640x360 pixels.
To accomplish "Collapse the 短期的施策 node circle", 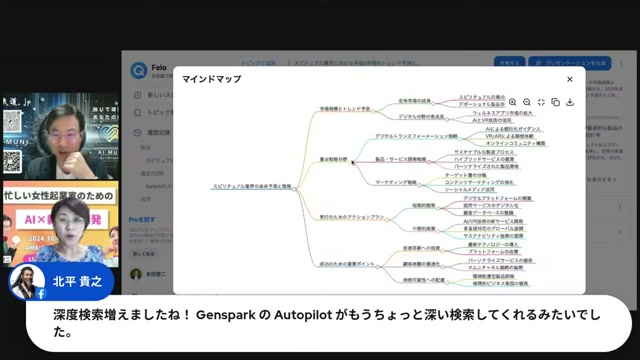I will [x=438, y=208].
